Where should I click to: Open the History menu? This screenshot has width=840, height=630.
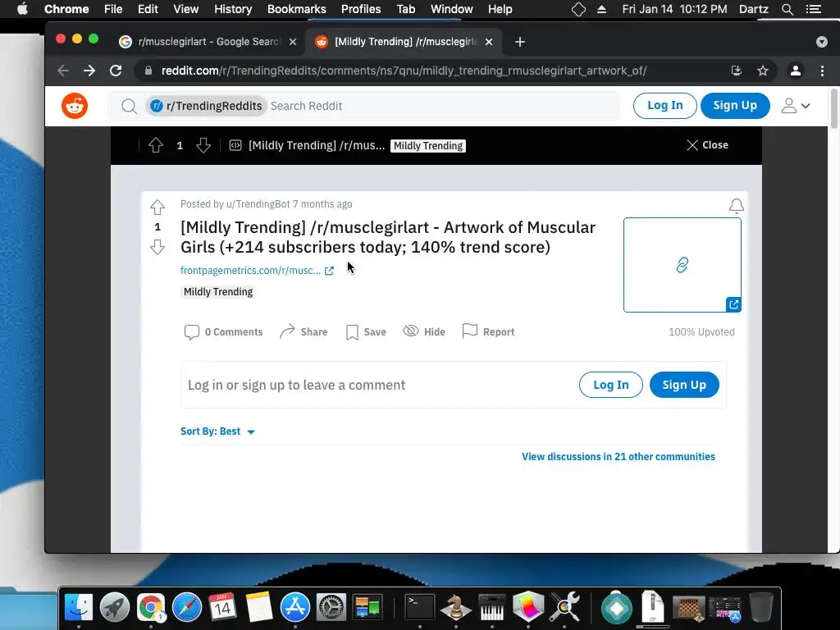[233, 9]
